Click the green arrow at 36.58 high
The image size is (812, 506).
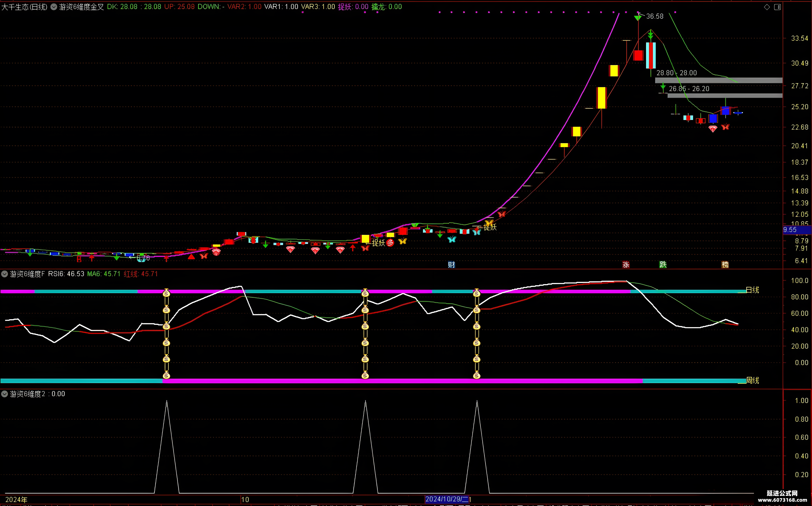(638, 17)
